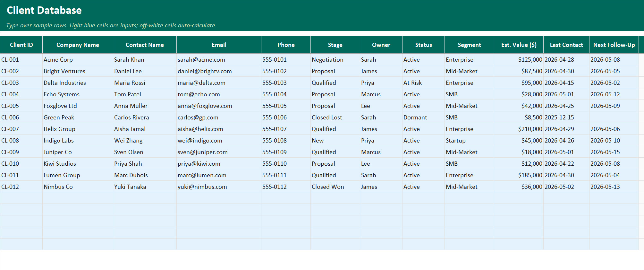Image resolution: width=644 pixels, height=270 pixels.
Task: Select phone number 555-0101
Action: tap(286, 59)
